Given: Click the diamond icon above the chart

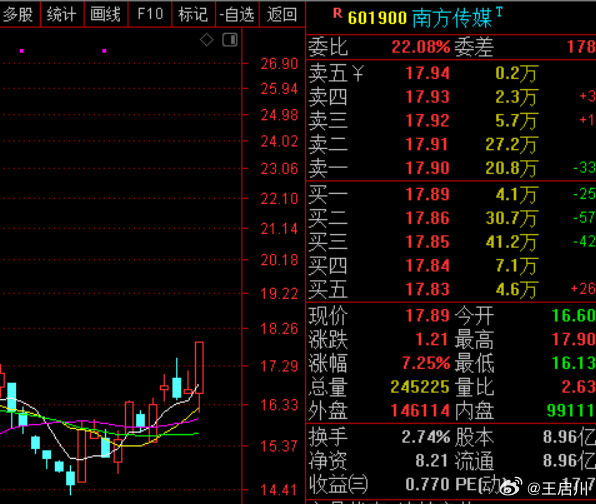Looking at the screenshot, I should pos(207,40).
